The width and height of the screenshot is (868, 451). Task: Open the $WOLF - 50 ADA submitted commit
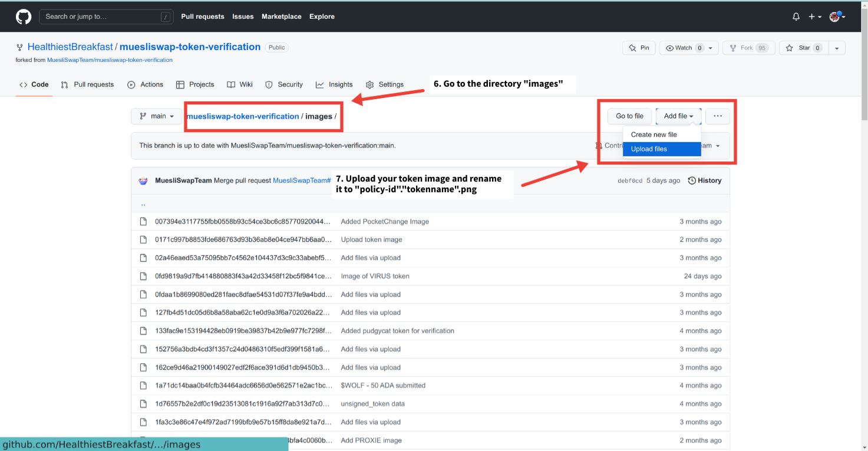[x=383, y=386]
